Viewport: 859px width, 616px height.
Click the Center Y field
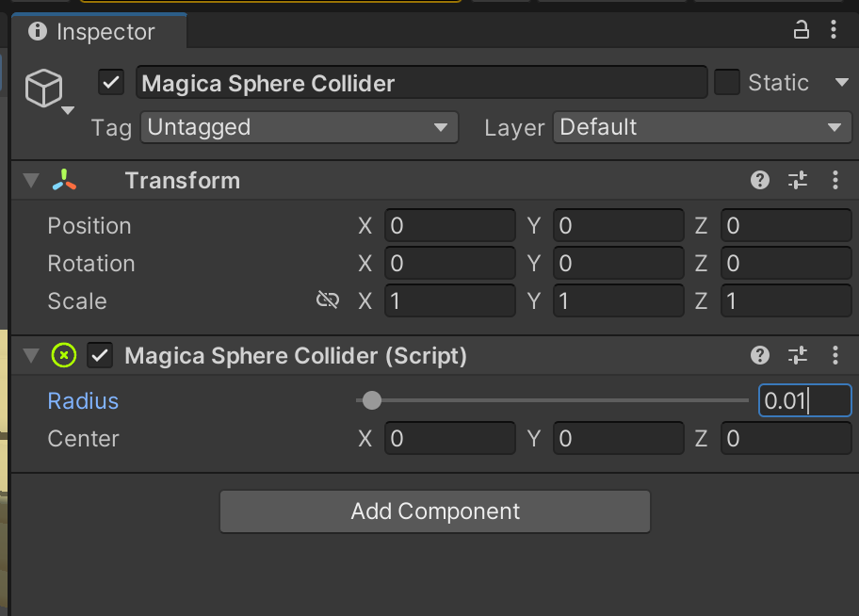619,438
